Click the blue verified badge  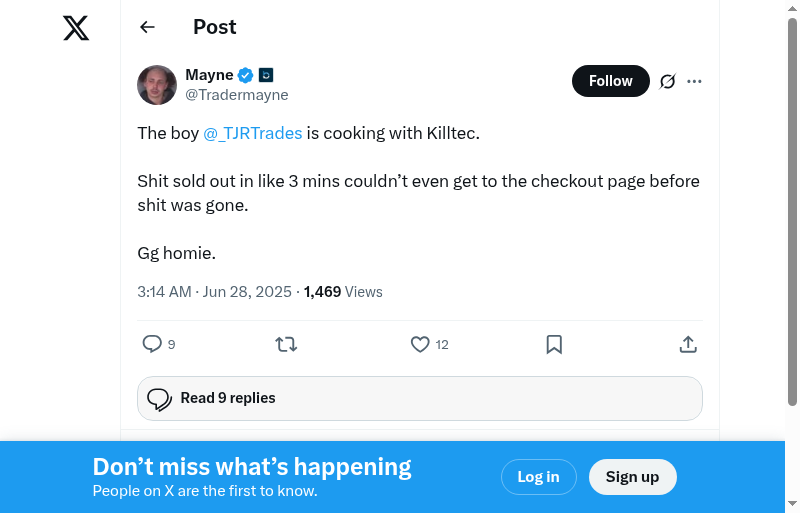[245, 75]
